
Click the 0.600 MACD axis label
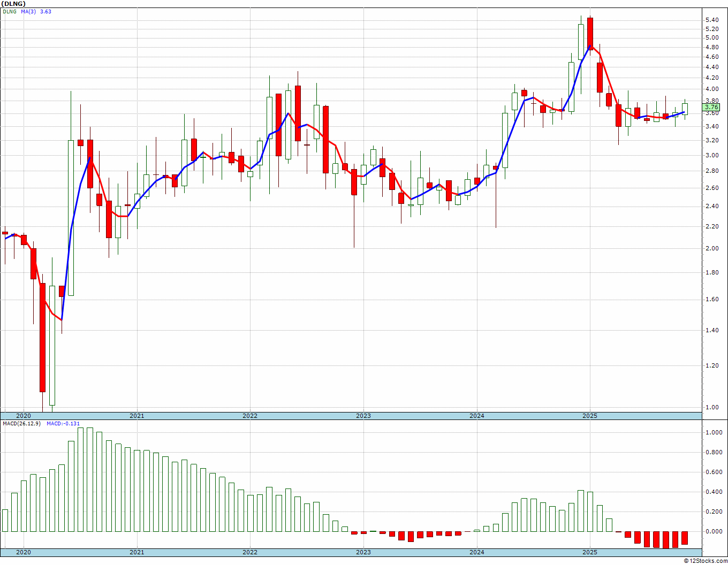pos(714,472)
